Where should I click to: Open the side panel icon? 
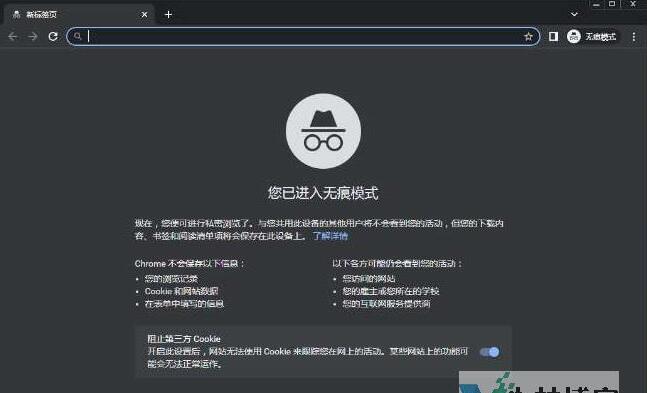553,37
